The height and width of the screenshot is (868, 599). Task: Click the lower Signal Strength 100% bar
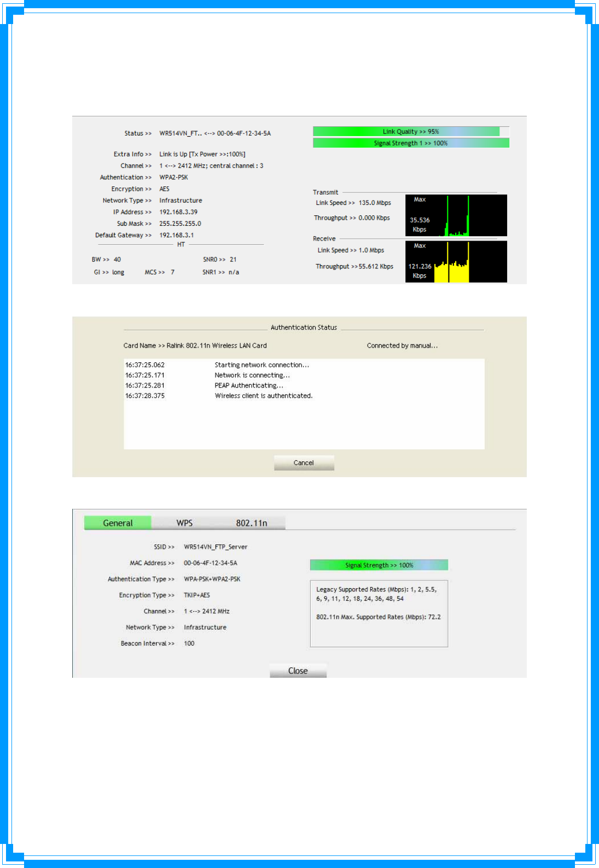click(379, 565)
